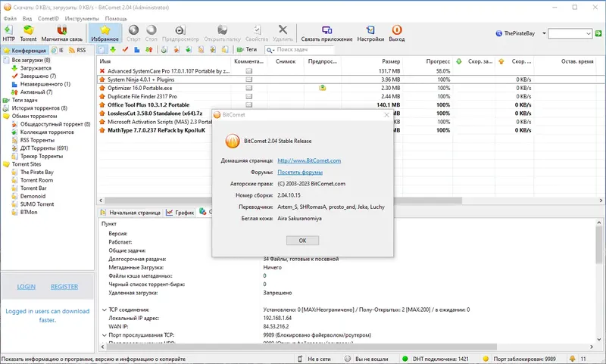The image size is (606, 364).
Task: Click the Теги tags button
Action: [247, 49]
